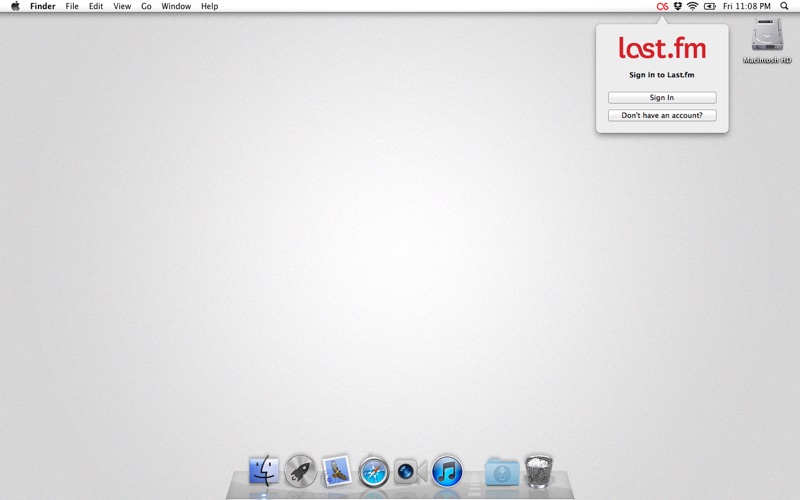Open the File menu
Viewport: 800px width, 500px height.
click(x=72, y=6)
